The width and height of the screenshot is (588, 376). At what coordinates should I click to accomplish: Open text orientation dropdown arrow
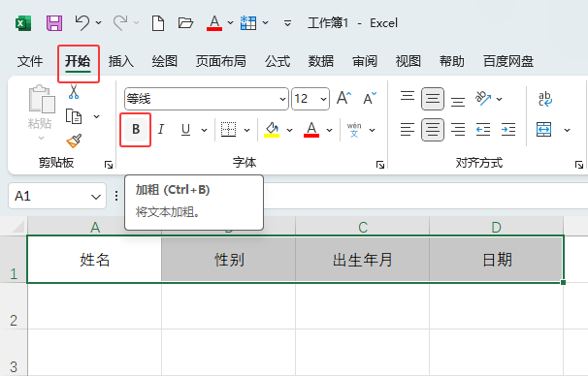point(499,99)
